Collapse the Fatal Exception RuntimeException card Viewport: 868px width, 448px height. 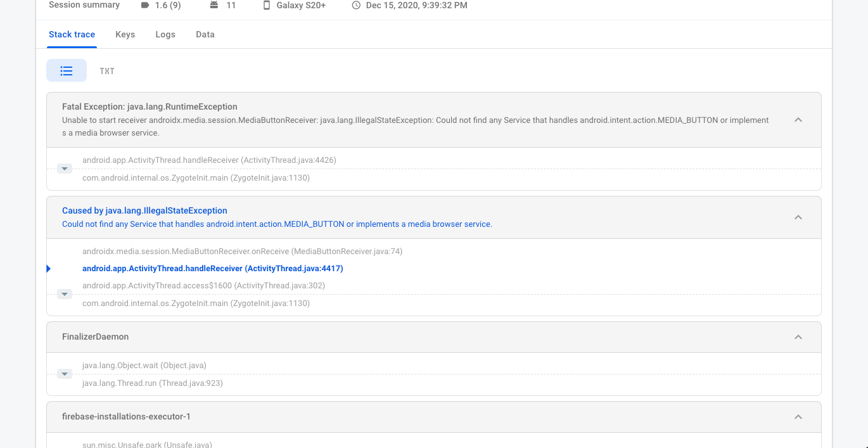[798, 120]
